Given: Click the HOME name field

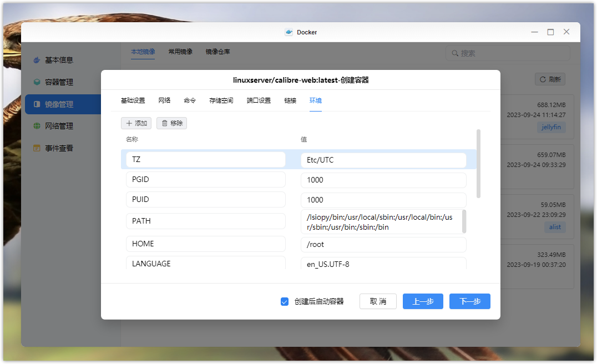Looking at the screenshot, I should point(206,244).
